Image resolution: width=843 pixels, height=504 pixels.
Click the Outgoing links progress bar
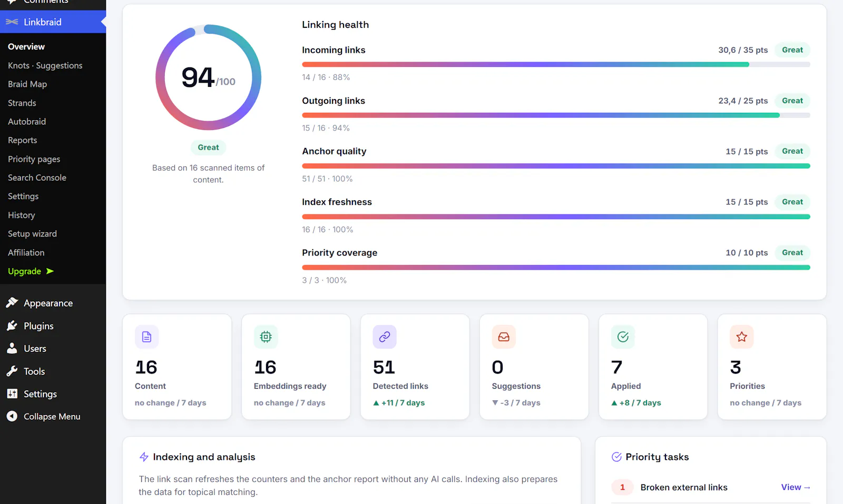pos(556,115)
